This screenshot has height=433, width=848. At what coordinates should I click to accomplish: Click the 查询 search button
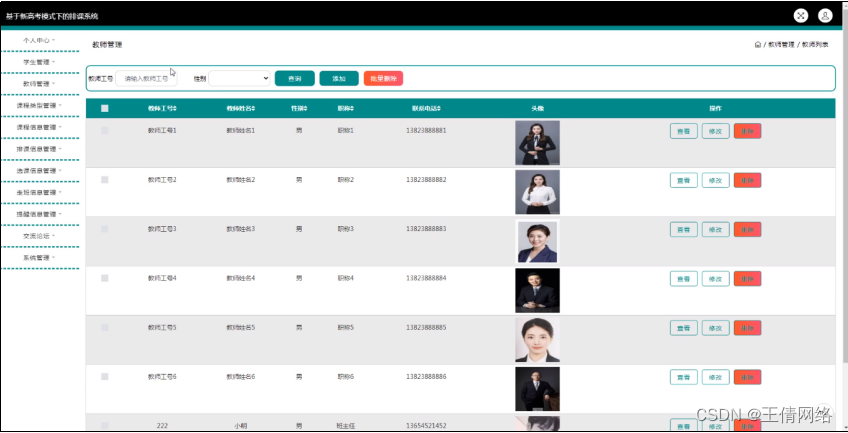(x=295, y=78)
